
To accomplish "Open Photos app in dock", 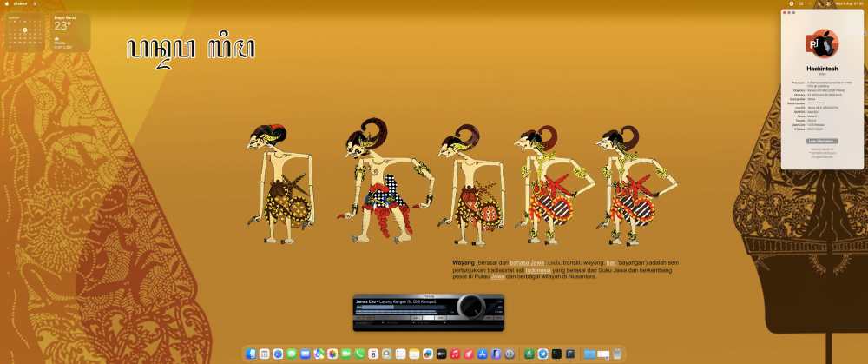I will [x=332, y=354].
